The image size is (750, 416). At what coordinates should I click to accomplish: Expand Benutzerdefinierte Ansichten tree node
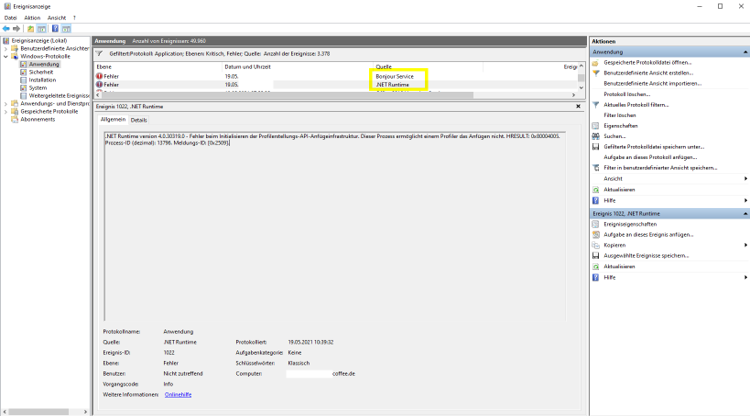click(6, 49)
